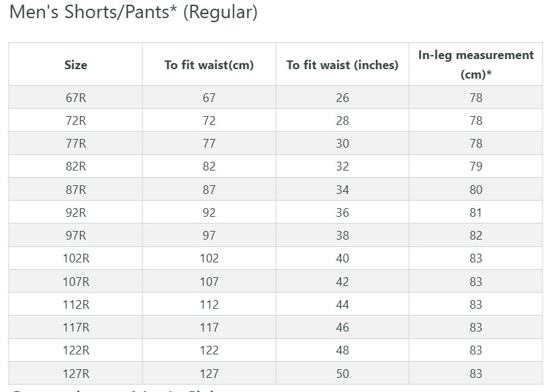Click the Men's Shorts/Pants (Regular) heading
560x392 pixels.
click(134, 12)
